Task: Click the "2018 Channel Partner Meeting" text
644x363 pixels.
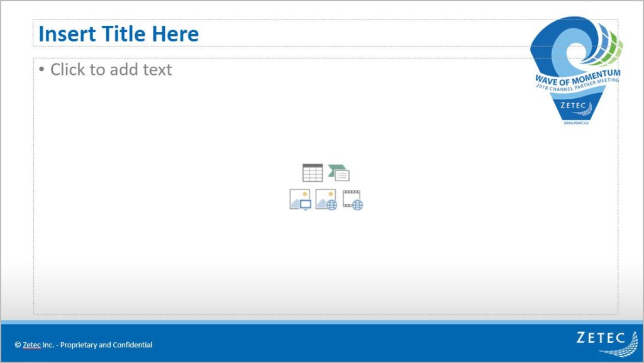Action: pos(577,86)
